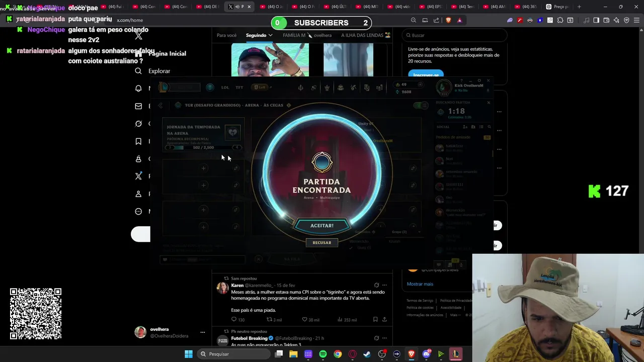Open the notifications bell in X sidebar
This screenshot has height=362, width=644.
click(138, 88)
